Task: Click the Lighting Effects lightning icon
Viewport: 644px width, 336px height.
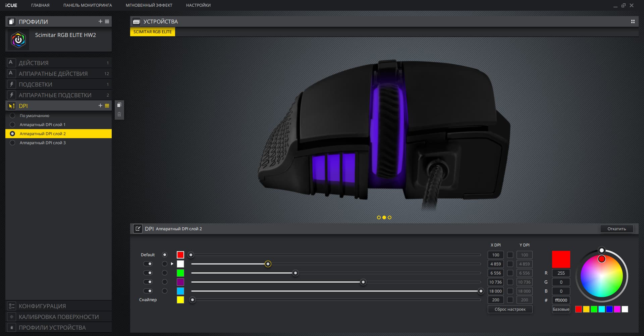Action: point(11,84)
